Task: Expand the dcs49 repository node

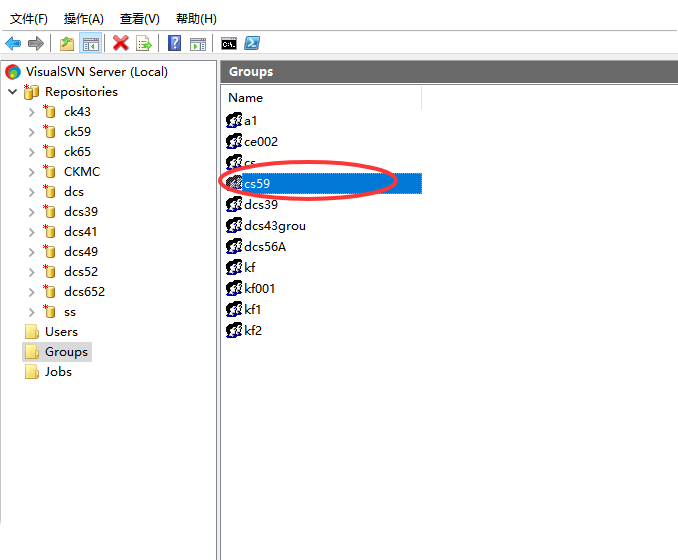Action: 31,252
